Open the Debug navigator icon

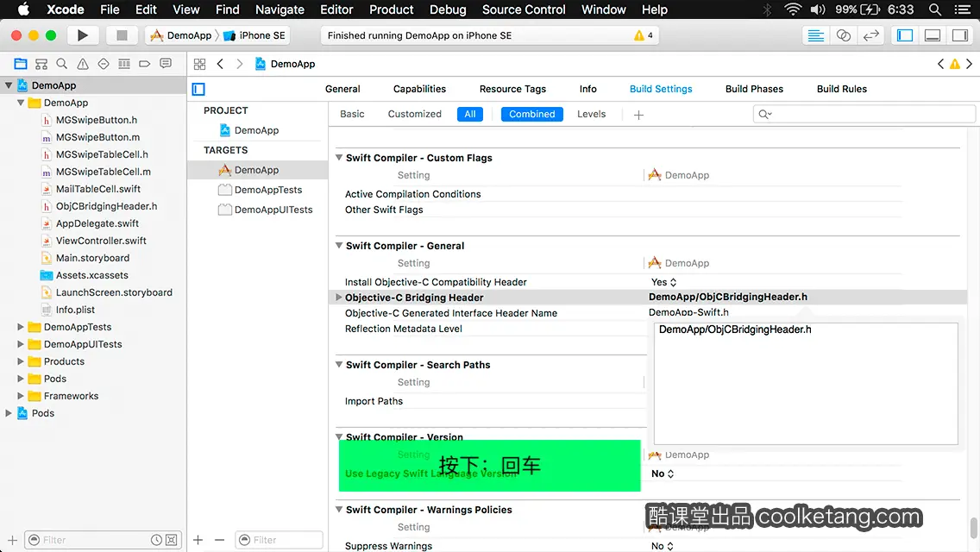click(x=124, y=64)
